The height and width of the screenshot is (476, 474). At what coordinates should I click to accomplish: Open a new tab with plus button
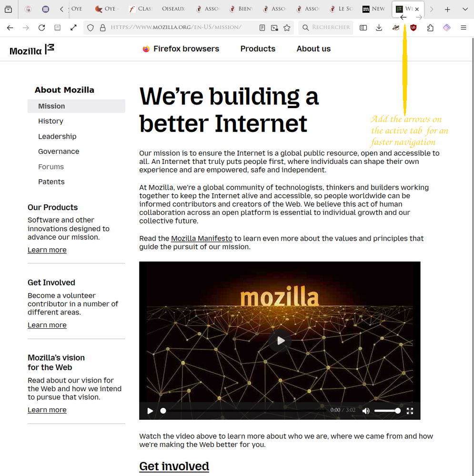447,9
